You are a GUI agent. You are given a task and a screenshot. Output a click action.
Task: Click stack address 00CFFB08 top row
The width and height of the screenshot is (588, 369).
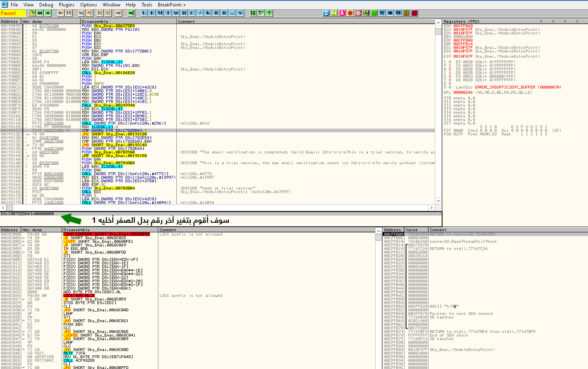(394, 234)
